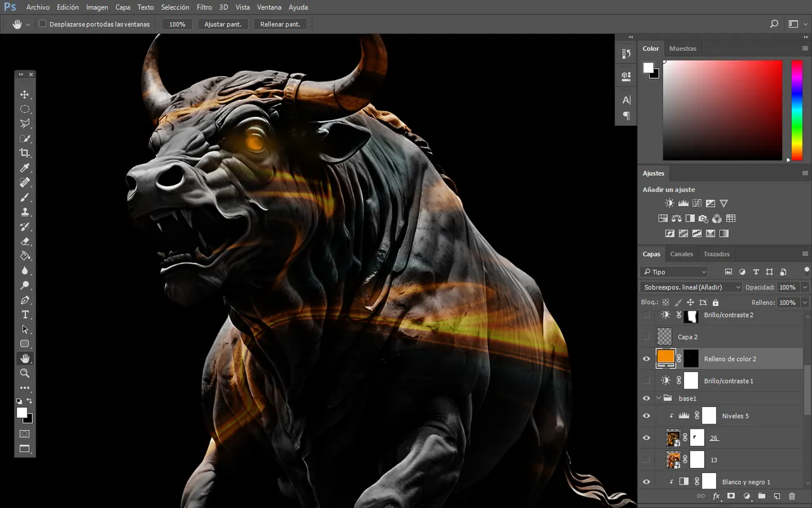Select the Horizontal Type tool
Image resolution: width=812 pixels, height=508 pixels.
[25, 315]
